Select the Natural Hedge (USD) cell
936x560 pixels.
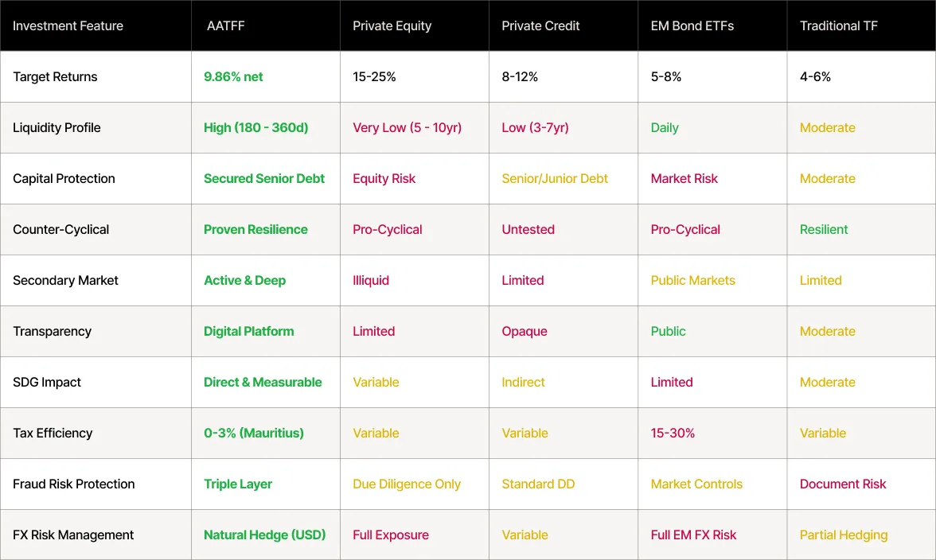point(265,535)
